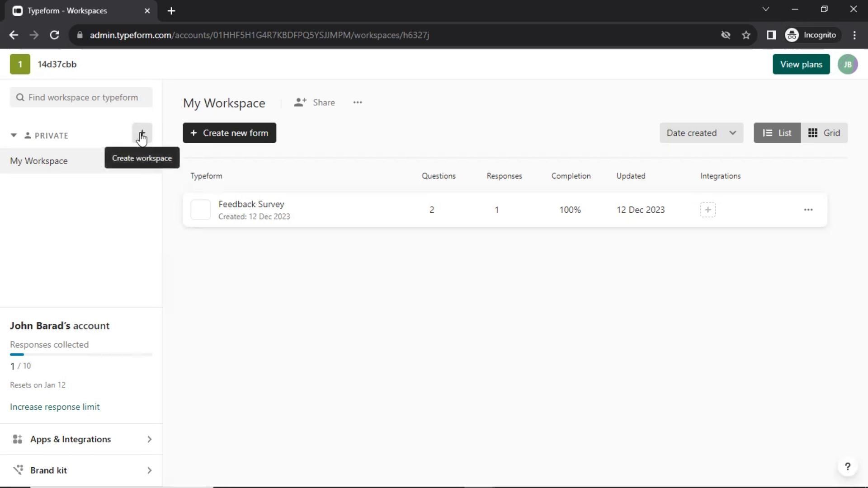Click the Increase response limit link
This screenshot has height=488, width=868.
pos(55,407)
